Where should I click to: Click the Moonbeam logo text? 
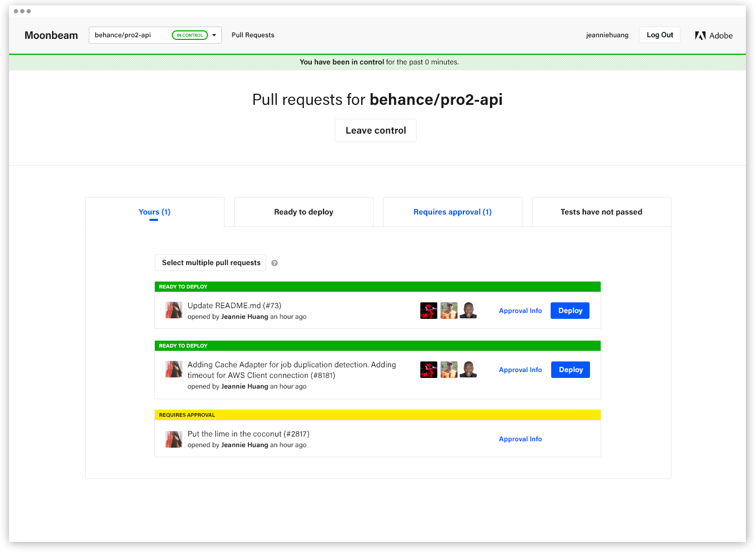(x=51, y=35)
